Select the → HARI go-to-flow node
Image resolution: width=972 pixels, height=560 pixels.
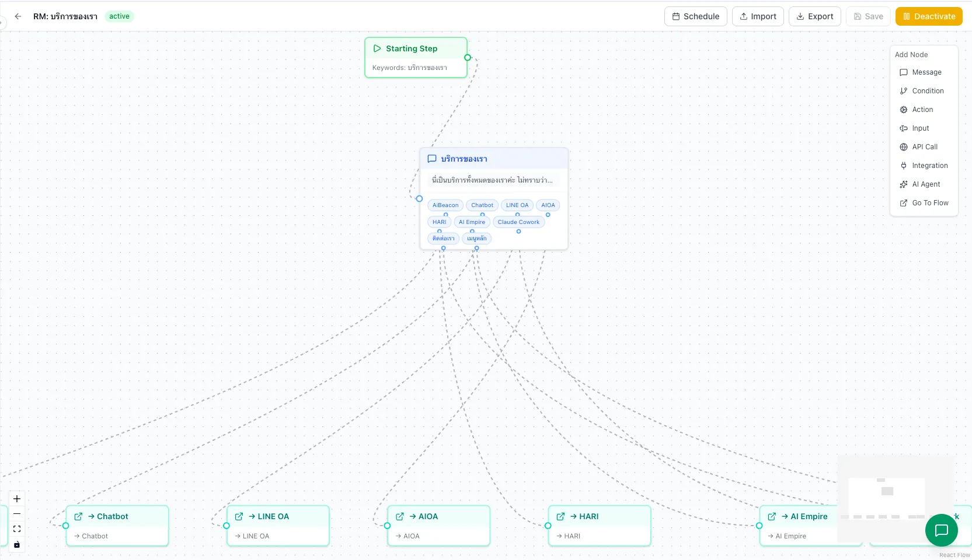[600, 526]
